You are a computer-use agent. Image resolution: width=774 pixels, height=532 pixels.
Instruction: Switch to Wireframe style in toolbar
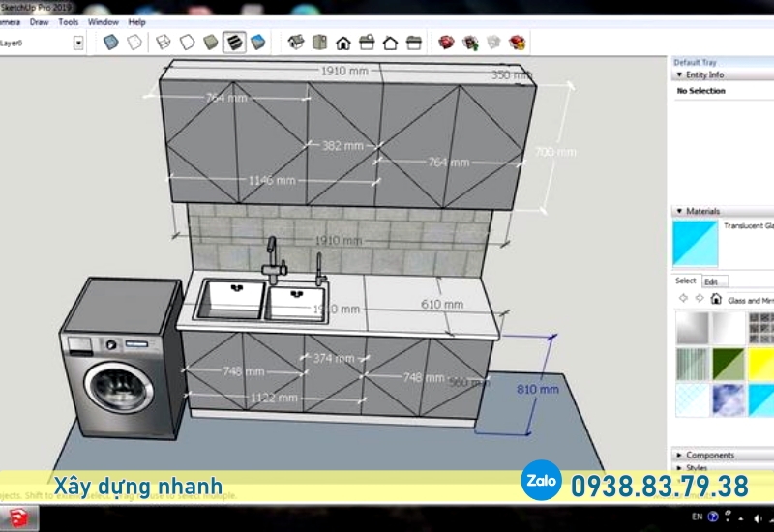click(163, 43)
